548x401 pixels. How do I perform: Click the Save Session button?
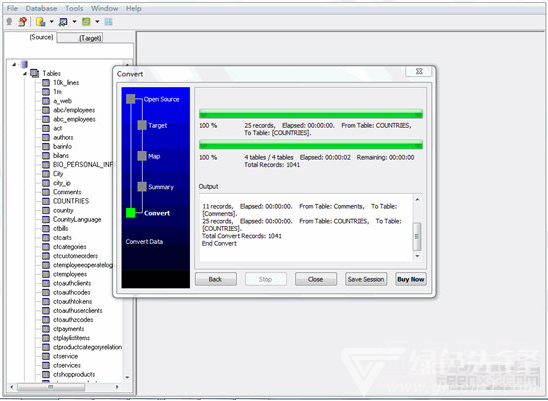pos(366,279)
